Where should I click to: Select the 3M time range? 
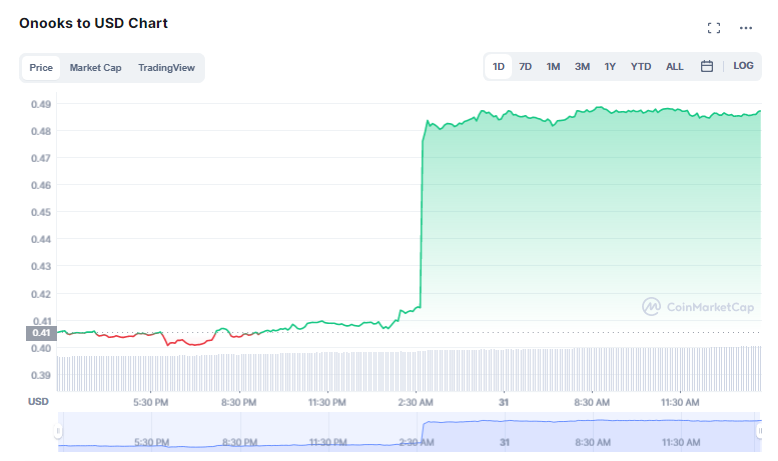tap(582, 66)
